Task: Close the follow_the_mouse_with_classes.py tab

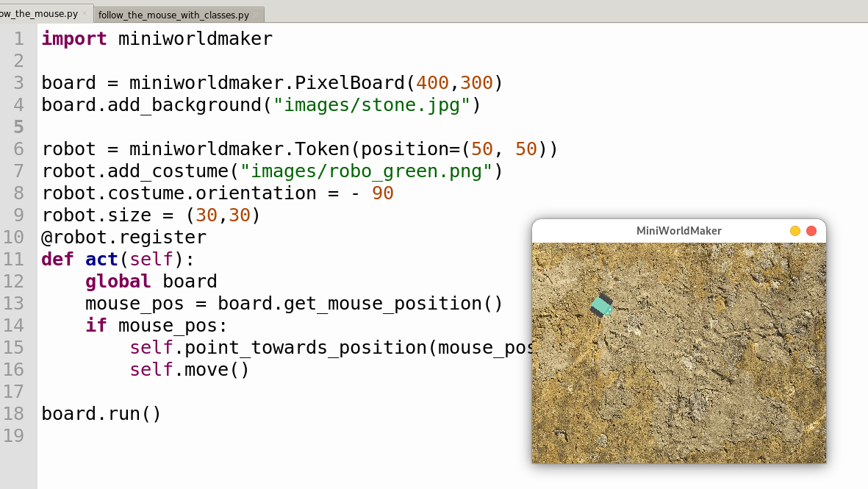Action: coord(257,15)
